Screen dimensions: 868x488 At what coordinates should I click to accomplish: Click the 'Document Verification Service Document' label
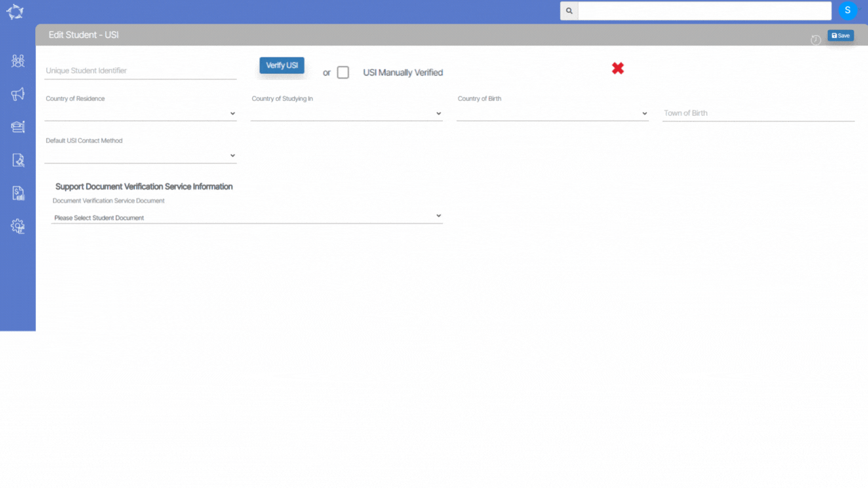pyautogui.click(x=108, y=201)
